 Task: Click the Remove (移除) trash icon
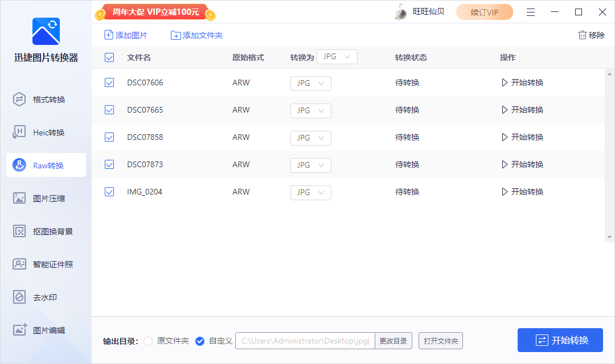pyautogui.click(x=582, y=35)
